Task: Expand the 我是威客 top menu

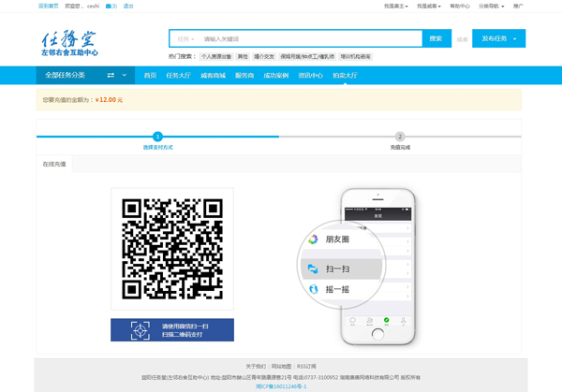Action: 429,7
